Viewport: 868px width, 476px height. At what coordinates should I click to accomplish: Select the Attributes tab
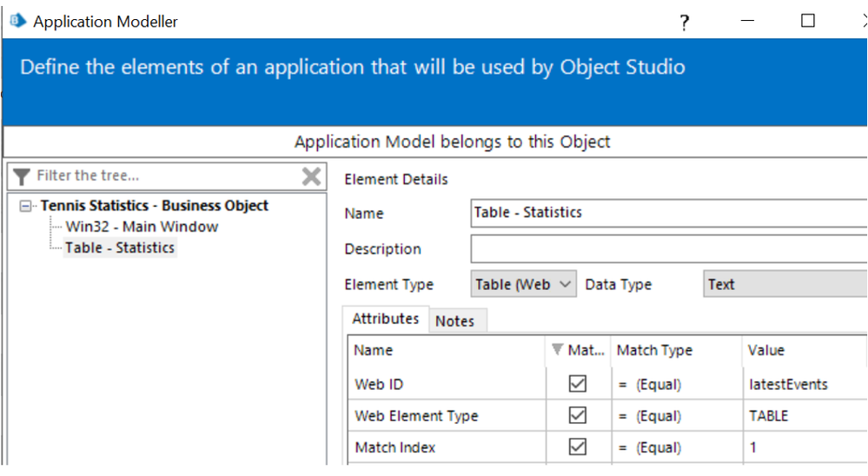[x=385, y=319]
